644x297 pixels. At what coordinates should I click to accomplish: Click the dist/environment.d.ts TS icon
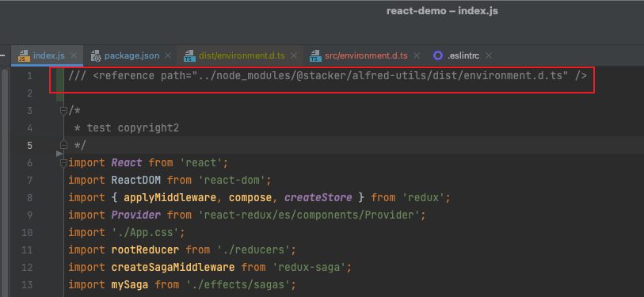189,56
